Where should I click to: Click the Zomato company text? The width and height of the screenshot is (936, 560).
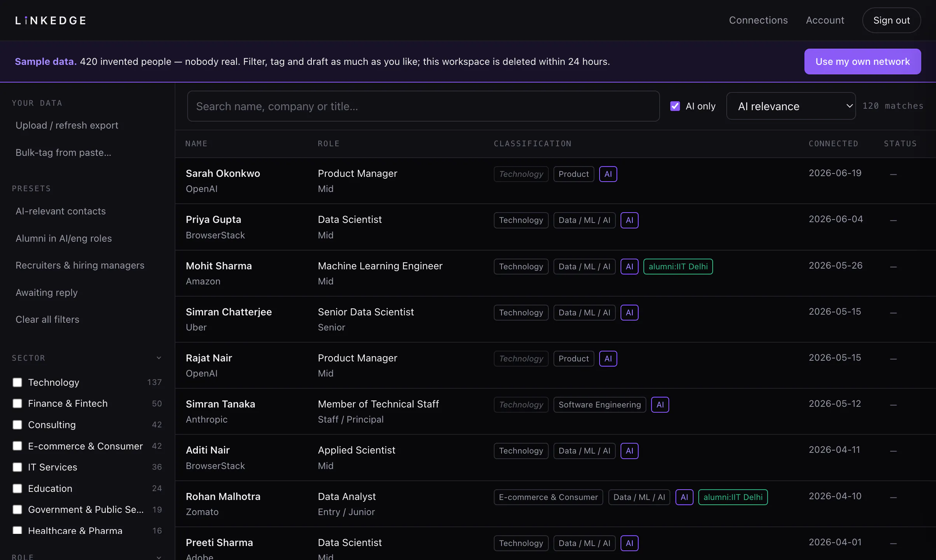[x=202, y=512]
